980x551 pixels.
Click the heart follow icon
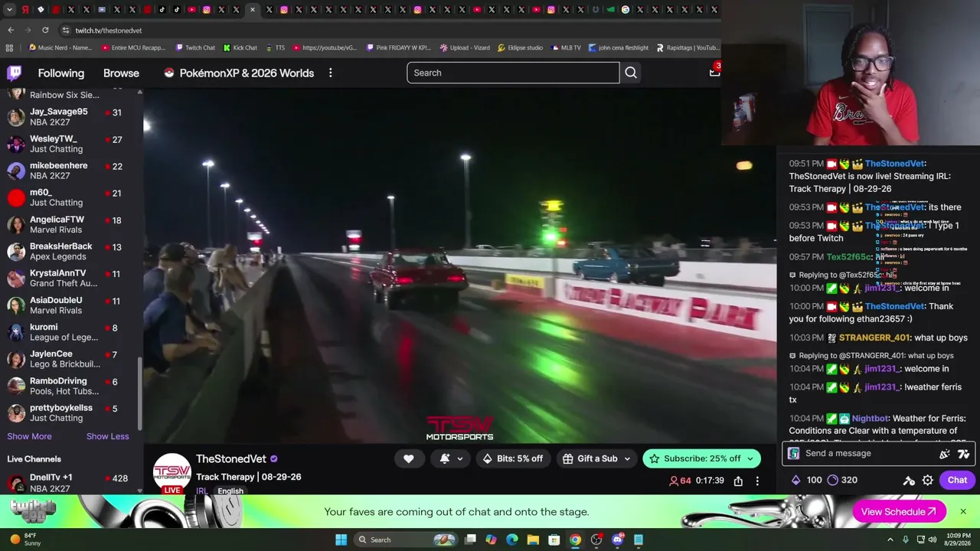[408, 458]
